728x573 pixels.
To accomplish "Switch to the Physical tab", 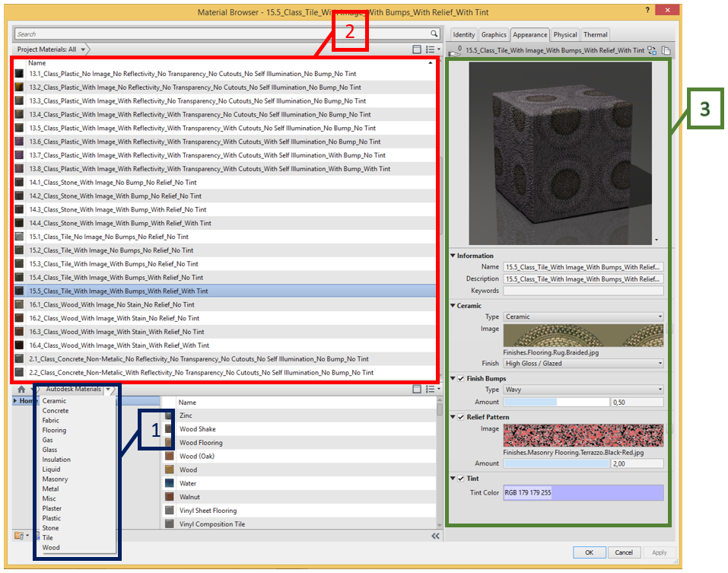I will pos(564,34).
